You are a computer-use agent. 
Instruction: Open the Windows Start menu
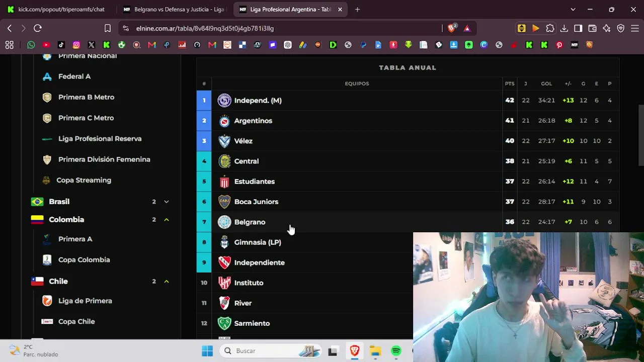207,351
